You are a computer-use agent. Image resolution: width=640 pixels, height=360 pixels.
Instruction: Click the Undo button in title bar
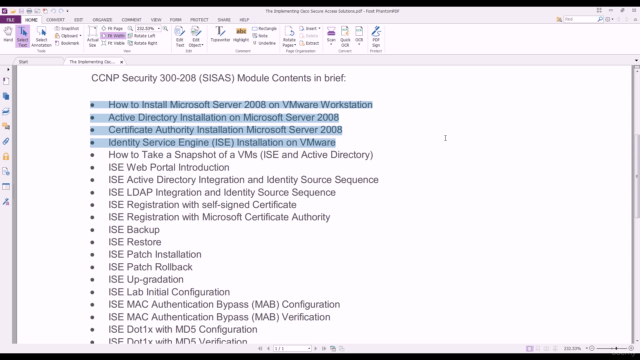[53, 11]
